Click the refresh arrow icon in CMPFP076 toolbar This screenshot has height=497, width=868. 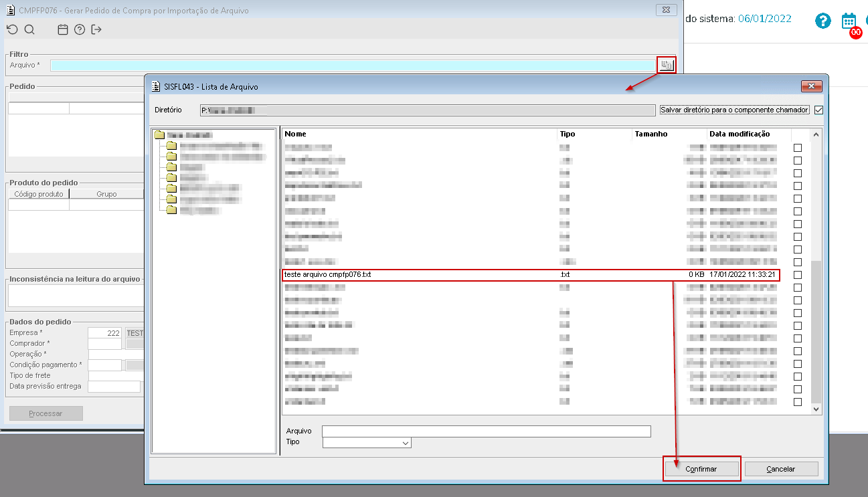click(11, 29)
